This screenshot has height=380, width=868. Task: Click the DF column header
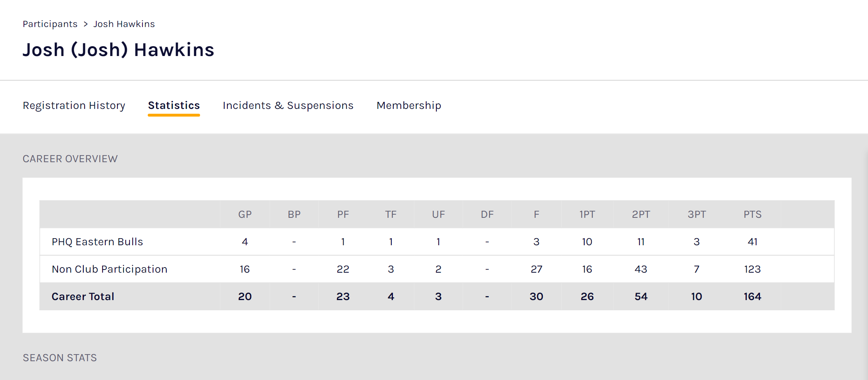pyautogui.click(x=486, y=214)
